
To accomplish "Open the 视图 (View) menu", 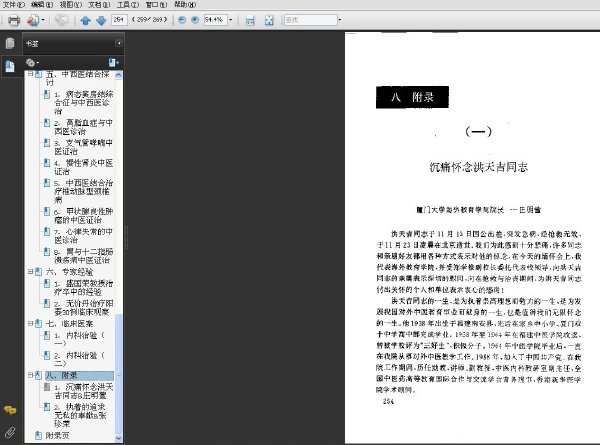I will [71, 5].
